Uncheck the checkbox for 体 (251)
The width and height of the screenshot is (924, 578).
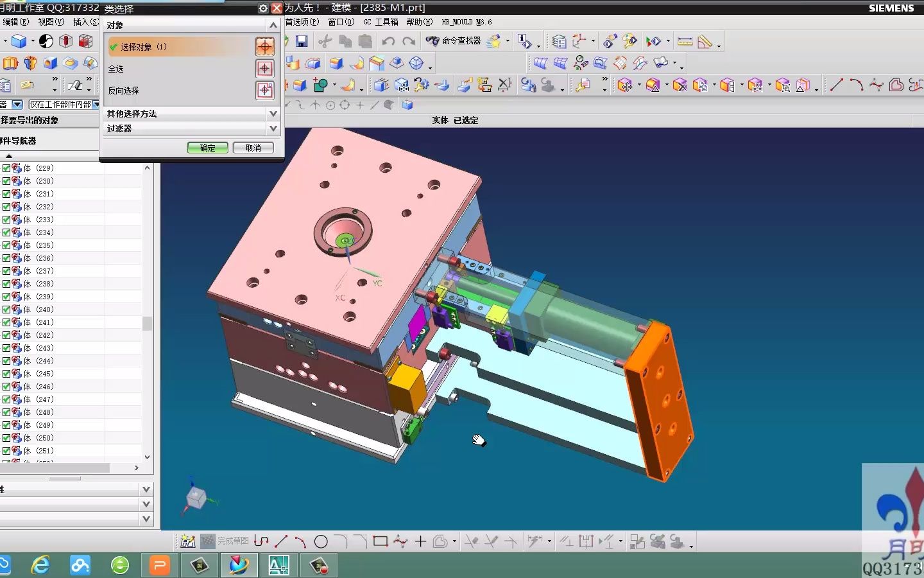pyautogui.click(x=6, y=451)
